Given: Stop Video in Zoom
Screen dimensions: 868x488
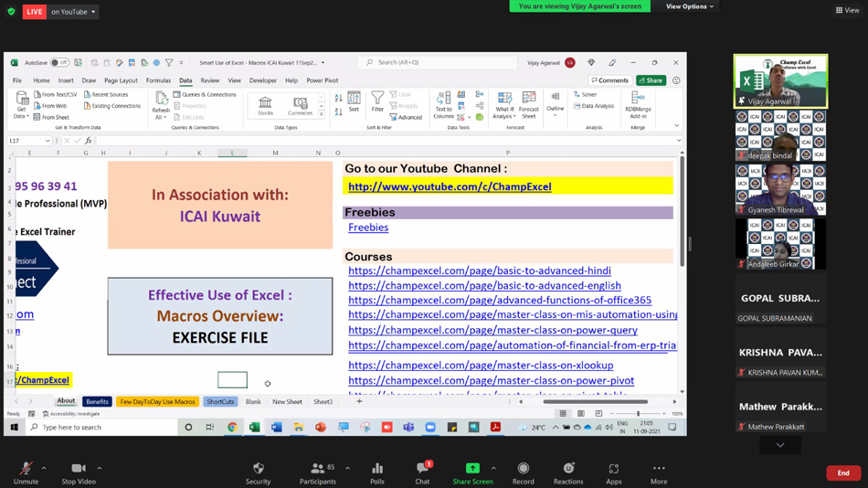Looking at the screenshot, I should coord(79,473).
